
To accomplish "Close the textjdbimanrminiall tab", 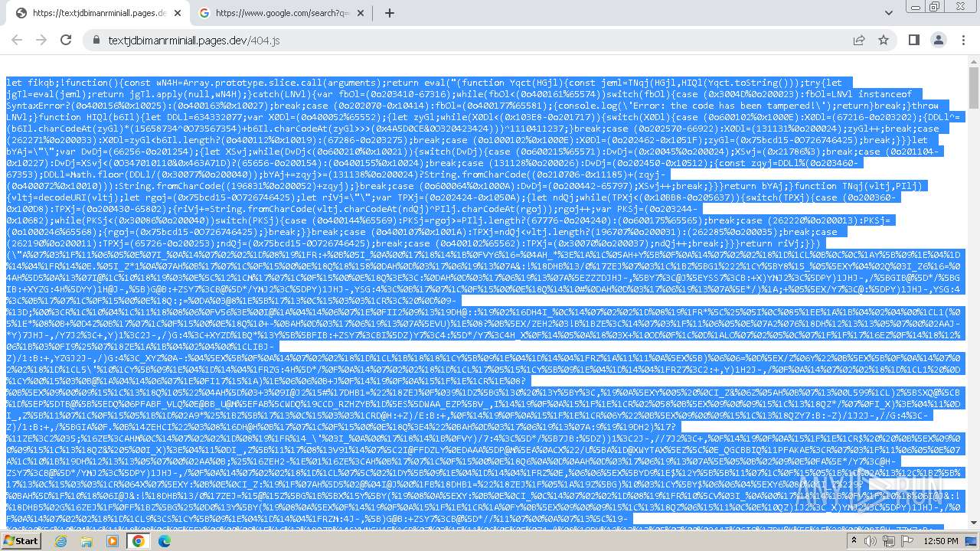I will (178, 13).
